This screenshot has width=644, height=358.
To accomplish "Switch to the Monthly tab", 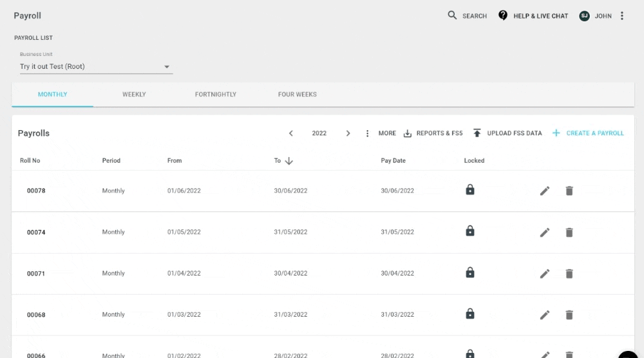I will [x=53, y=95].
